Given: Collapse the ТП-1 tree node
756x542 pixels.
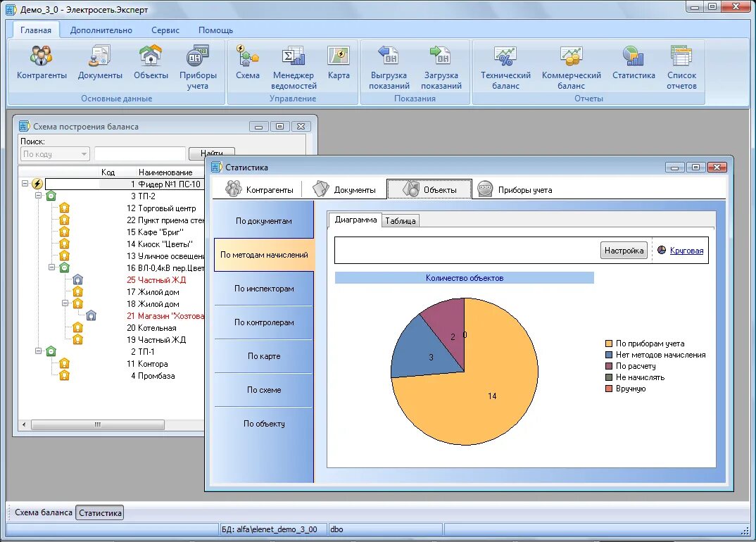Looking at the screenshot, I should (38, 351).
